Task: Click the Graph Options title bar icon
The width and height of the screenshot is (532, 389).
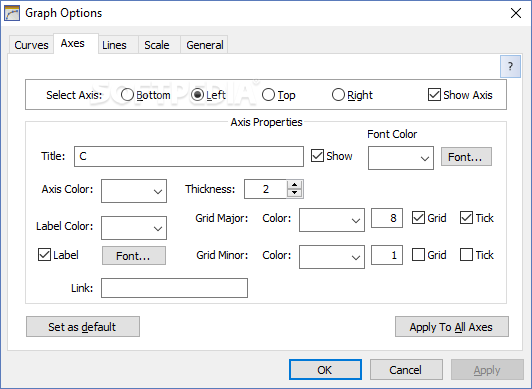Action: [x=12, y=14]
